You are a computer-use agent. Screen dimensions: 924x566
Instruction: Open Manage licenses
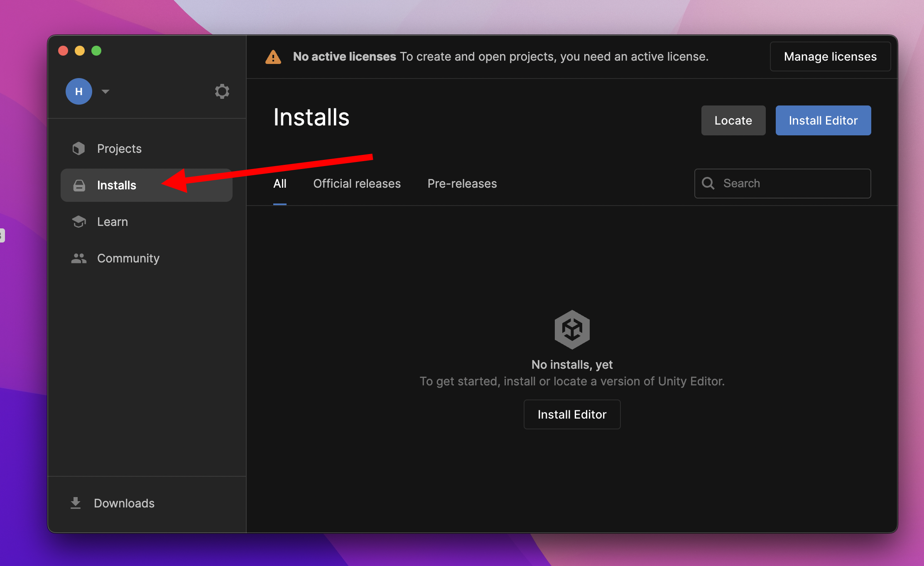(x=830, y=56)
